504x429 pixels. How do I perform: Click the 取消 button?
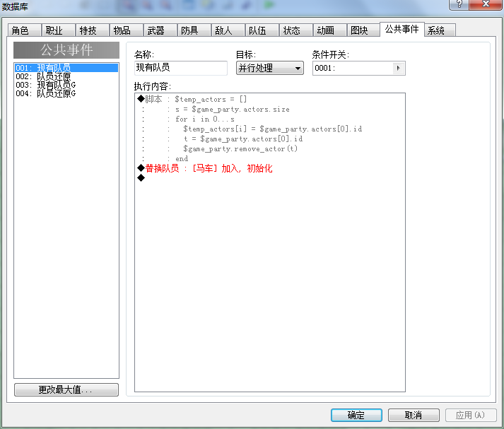tap(414, 415)
